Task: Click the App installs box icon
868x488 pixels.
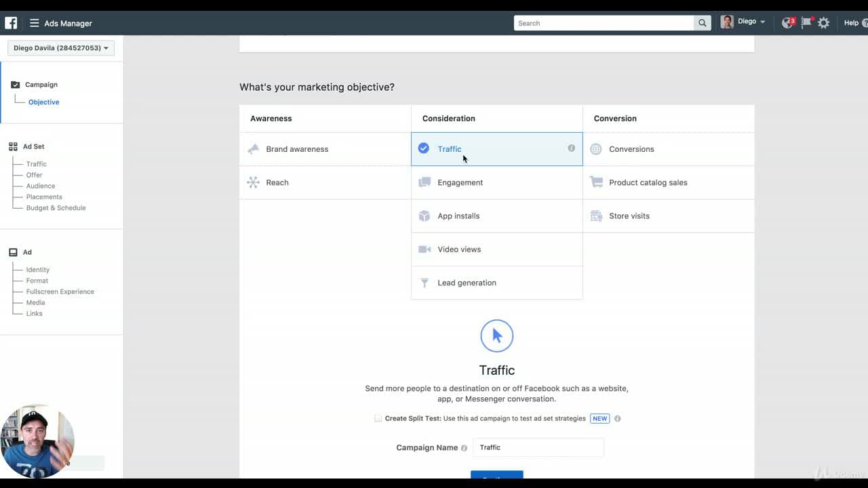Action: pos(425,216)
